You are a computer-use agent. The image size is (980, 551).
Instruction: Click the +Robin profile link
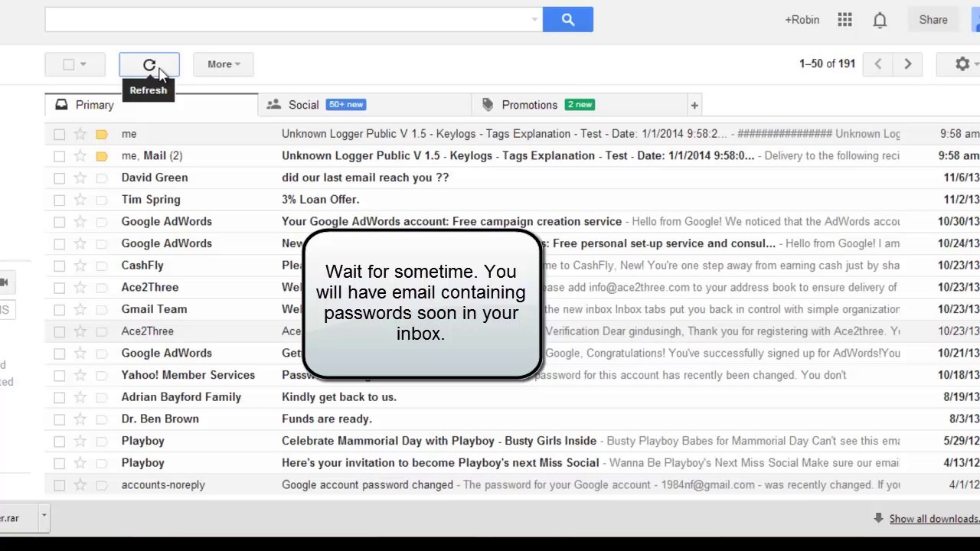[802, 20]
